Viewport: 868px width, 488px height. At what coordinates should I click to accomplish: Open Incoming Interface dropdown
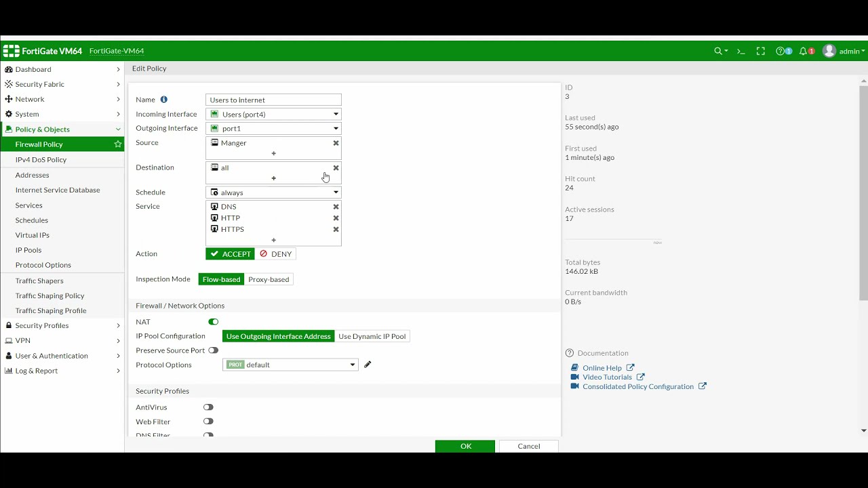(x=273, y=115)
